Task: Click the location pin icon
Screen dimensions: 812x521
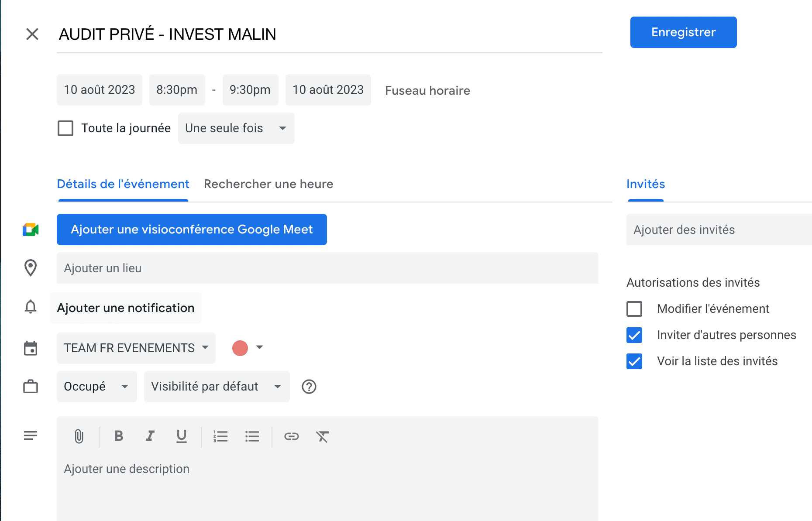Action: click(31, 268)
